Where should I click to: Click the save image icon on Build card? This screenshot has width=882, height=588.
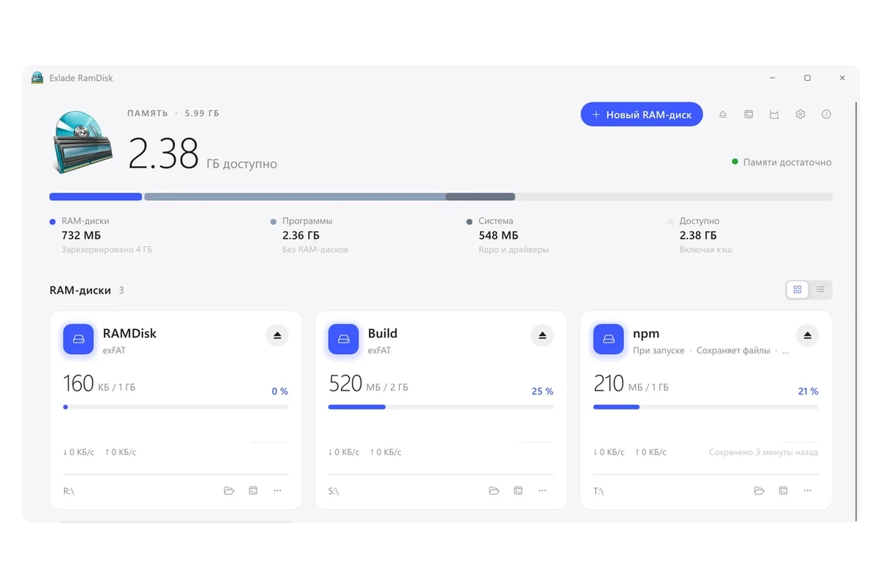click(518, 490)
